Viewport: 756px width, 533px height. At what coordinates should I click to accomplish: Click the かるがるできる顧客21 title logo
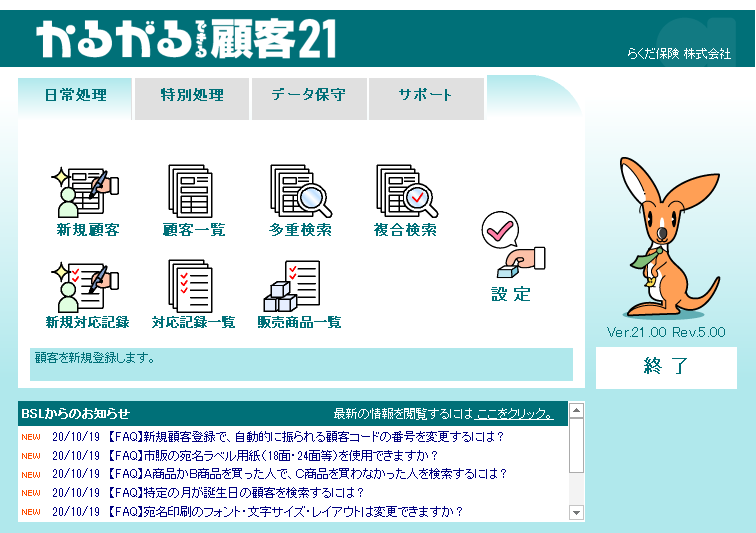click(x=186, y=39)
